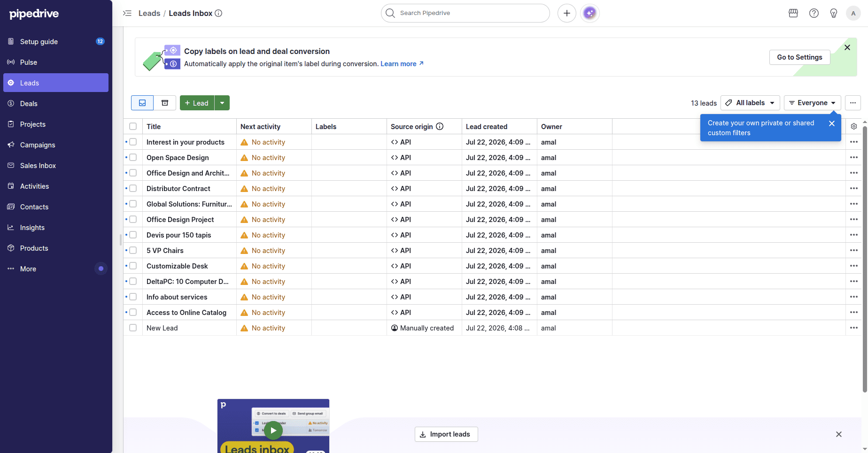Open the Global Solutions: Furnitur... lead
Image resolution: width=868 pixels, height=453 pixels.
(189, 204)
